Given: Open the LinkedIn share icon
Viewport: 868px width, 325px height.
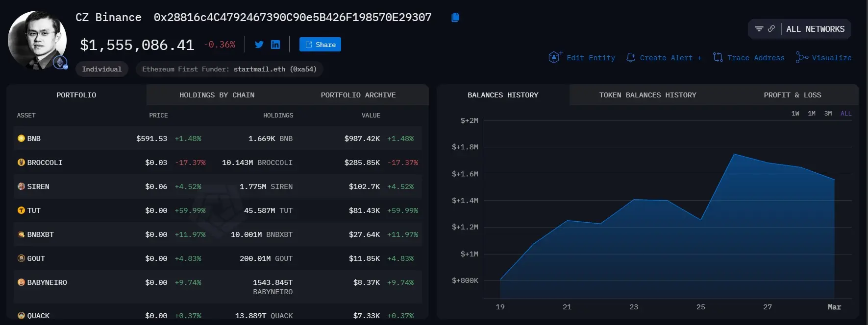Looking at the screenshot, I should [x=275, y=45].
